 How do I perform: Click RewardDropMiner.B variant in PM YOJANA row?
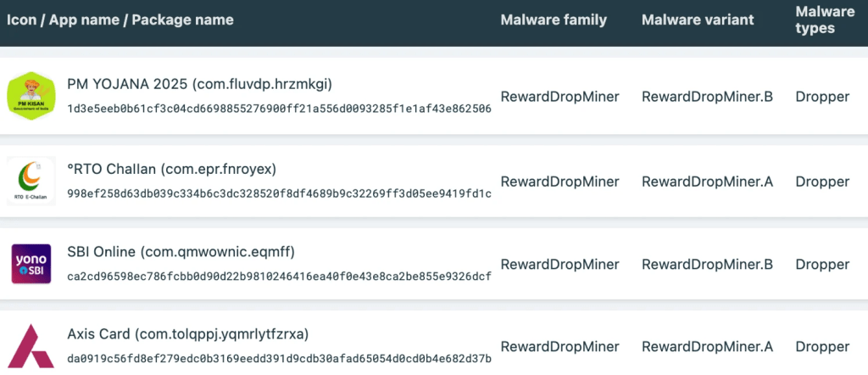click(x=707, y=97)
